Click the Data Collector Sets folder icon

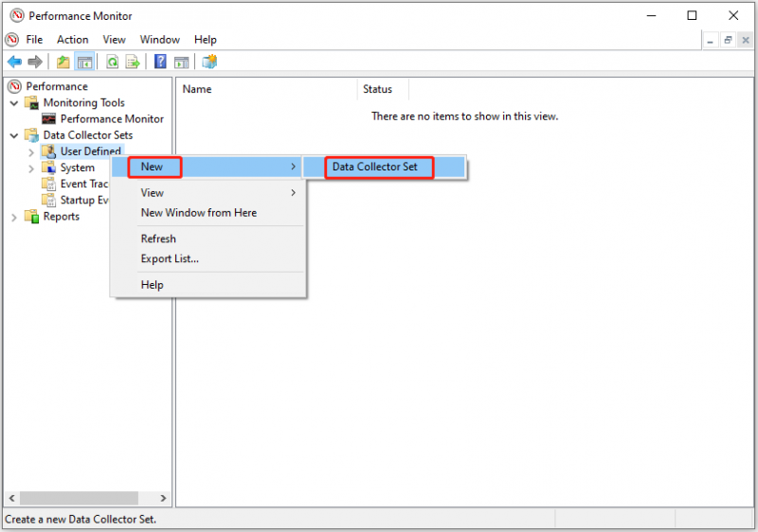point(32,134)
